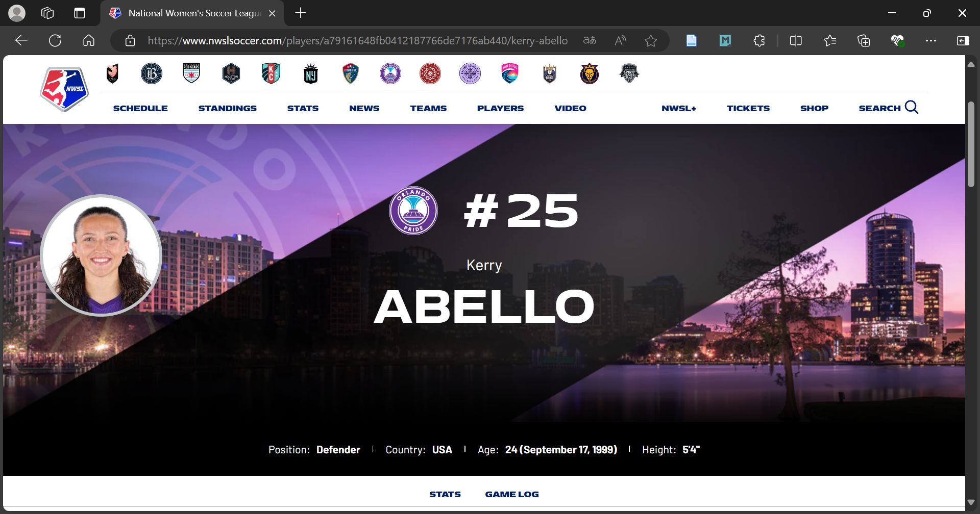Refresh the current page
980x514 pixels.
point(55,40)
